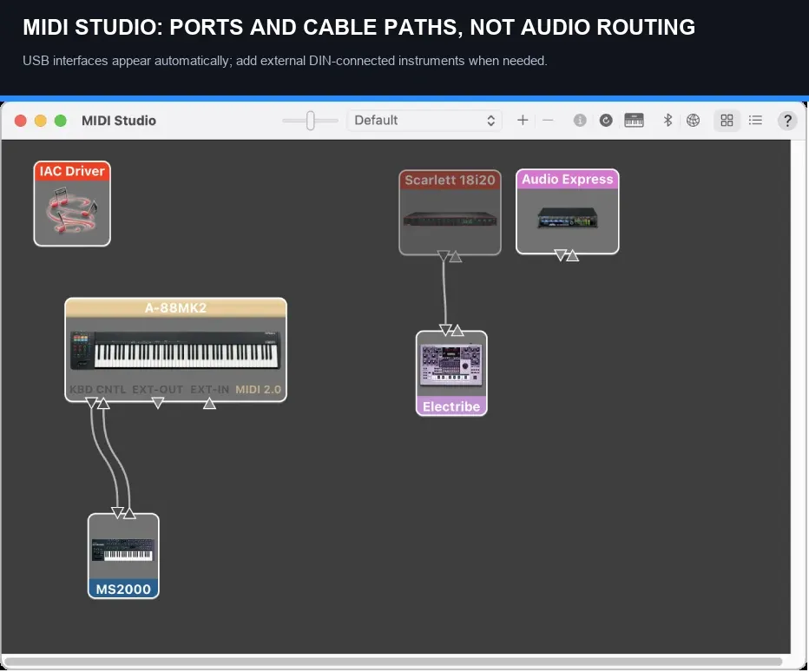Select the A-88MK2 keyboard device

176,349
